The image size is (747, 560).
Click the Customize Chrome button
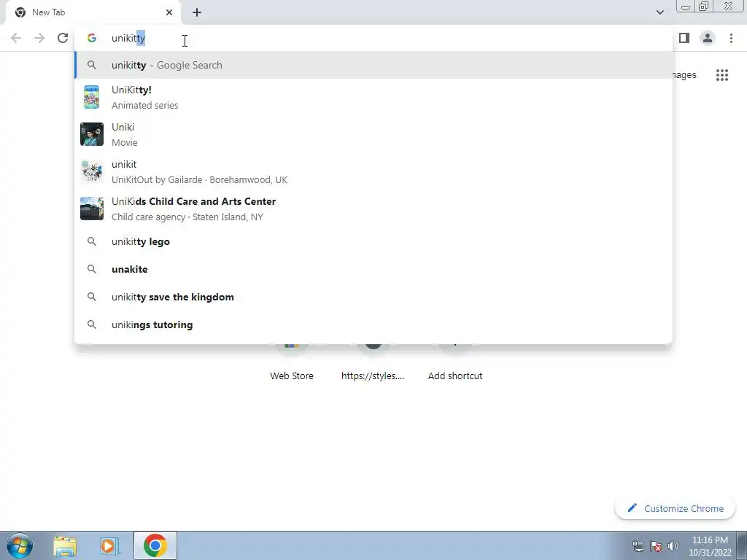tap(675, 508)
